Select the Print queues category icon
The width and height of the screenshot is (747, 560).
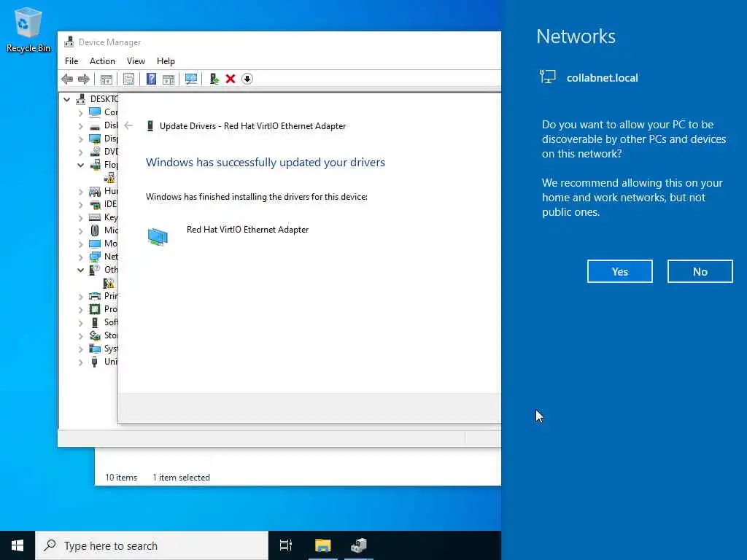pos(95,296)
